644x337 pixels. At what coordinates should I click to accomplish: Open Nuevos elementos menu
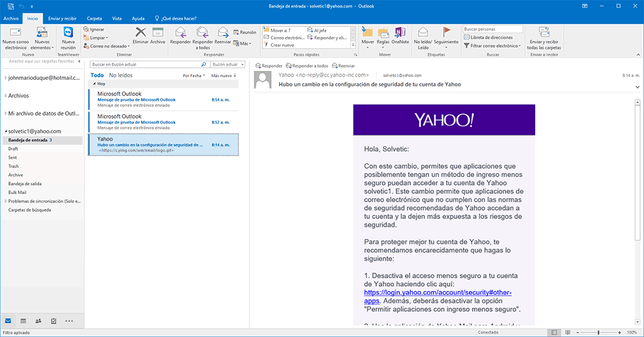click(42, 38)
